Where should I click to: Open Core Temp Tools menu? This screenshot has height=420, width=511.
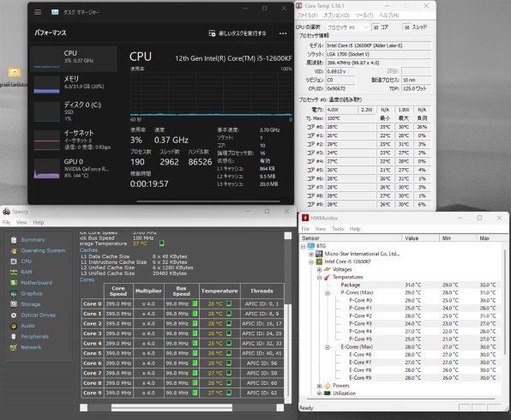click(x=364, y=15)
